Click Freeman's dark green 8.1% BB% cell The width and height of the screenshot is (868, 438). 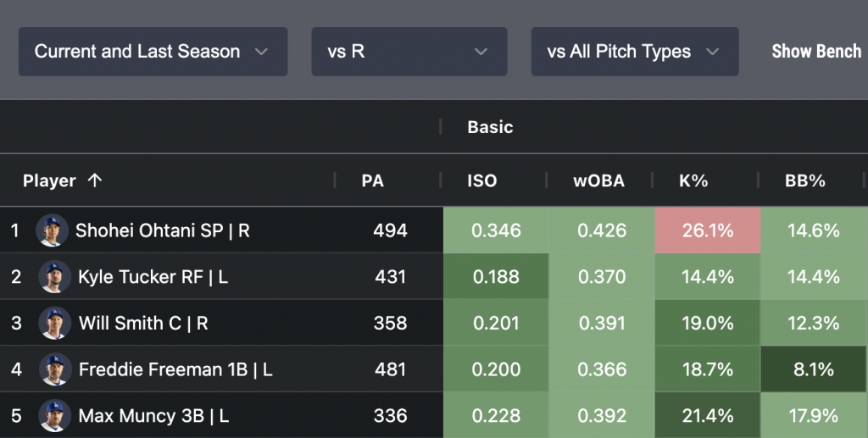[814, 369]
